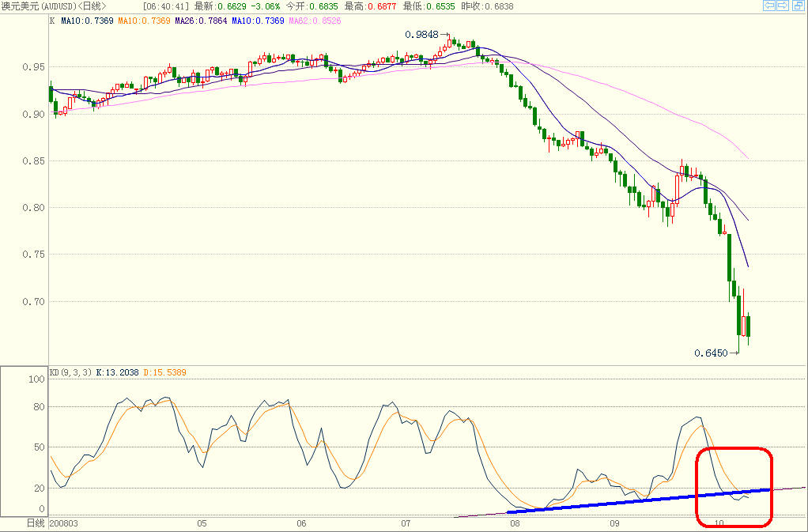The image size is (808, 532).
Task: Click the right arrow navigation icon
Action: [x=782, y=6]
